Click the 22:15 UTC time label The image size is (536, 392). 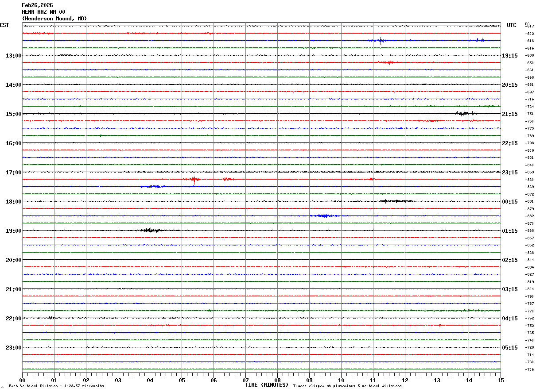[510, 143]
